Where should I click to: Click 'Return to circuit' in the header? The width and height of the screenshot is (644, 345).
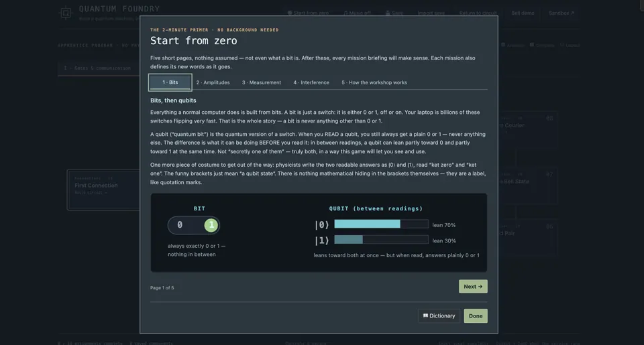[x=478, y=13]
